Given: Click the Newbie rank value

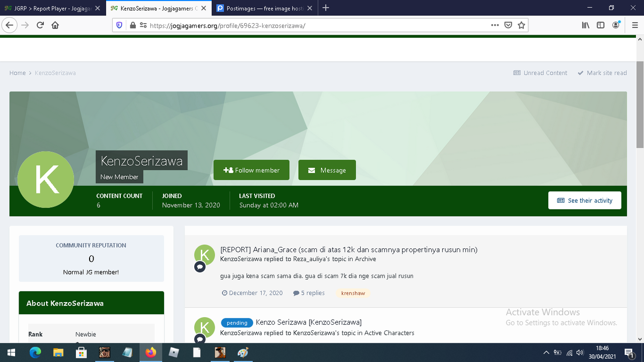Looking at the screenshot, I should pyautogui.click(x=86, y=334).
